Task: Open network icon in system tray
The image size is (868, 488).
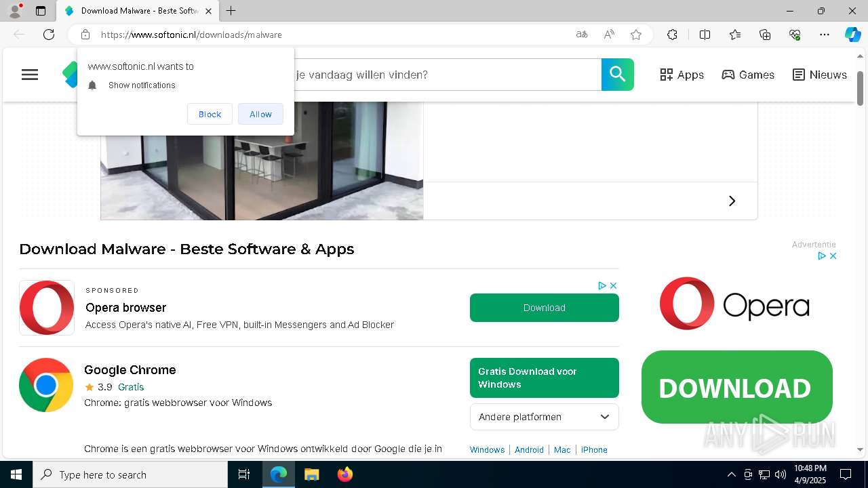Action: tap(764, 474)
